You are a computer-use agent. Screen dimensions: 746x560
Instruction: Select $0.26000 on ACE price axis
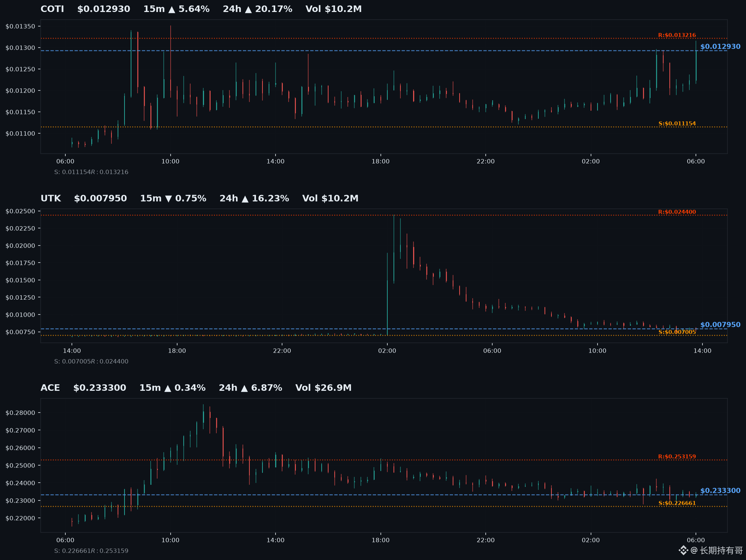tap(20, 448)
